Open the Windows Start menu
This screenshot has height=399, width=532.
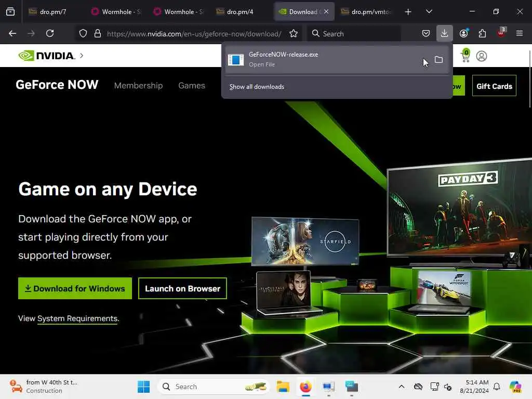point(143,387)
